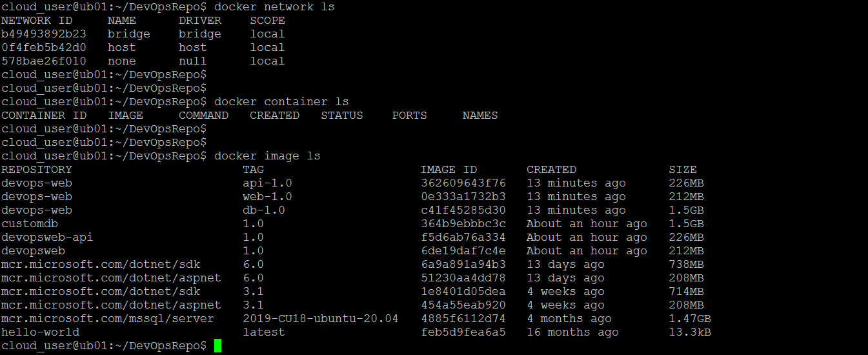Click the SCOPE column header
868x355 pixels.
(267, 21)
